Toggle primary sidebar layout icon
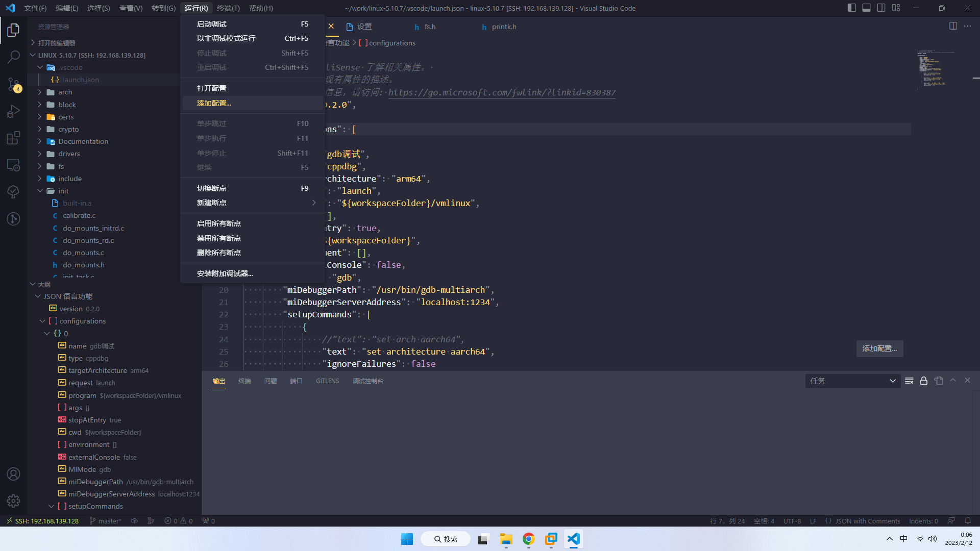 click(851, 8)
